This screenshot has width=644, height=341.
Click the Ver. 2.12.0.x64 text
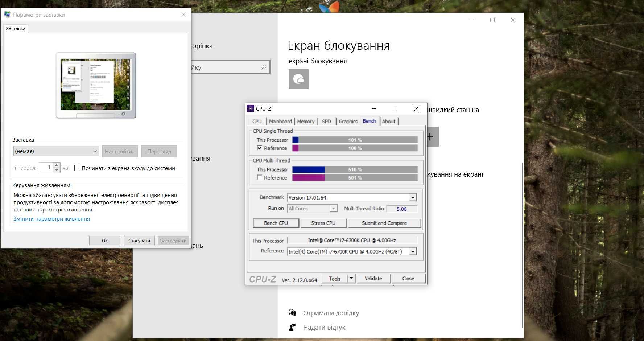coord(300,280)
